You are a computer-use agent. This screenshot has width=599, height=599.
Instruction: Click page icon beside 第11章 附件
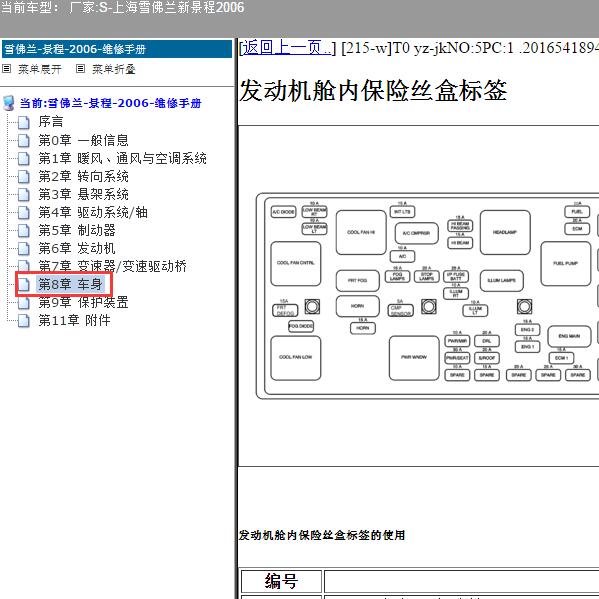click(24, 321)
